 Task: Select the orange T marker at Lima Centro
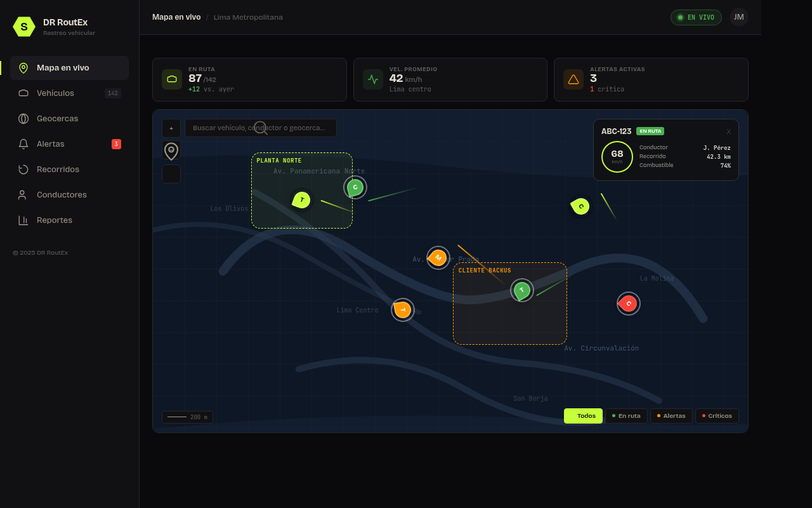pyautogui.click(x=403, y=310)
